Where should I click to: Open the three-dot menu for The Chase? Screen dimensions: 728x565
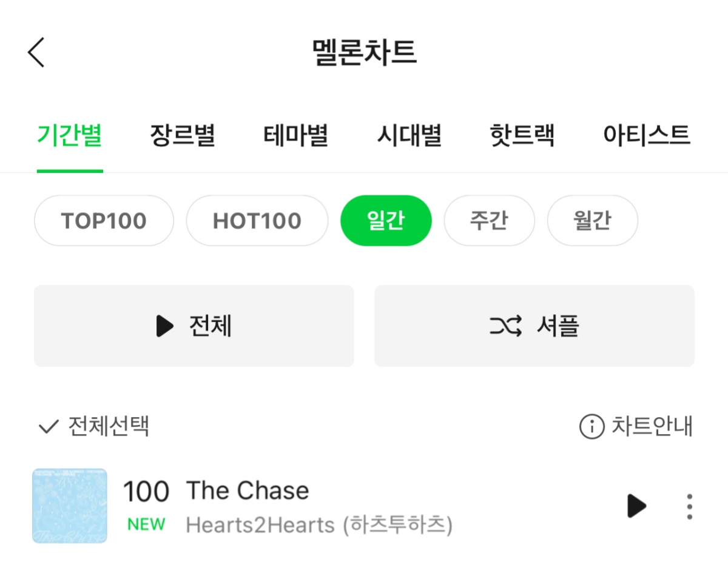[689, 506]
